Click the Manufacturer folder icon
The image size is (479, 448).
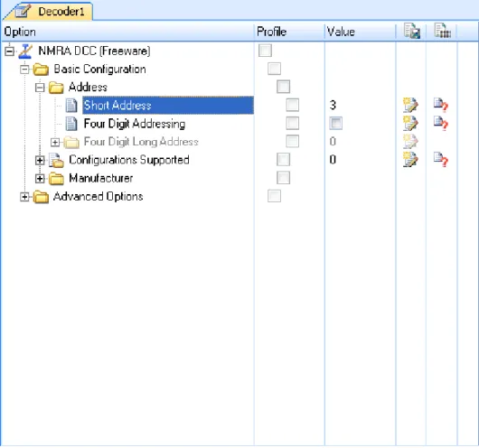click(x=56, y=178)
